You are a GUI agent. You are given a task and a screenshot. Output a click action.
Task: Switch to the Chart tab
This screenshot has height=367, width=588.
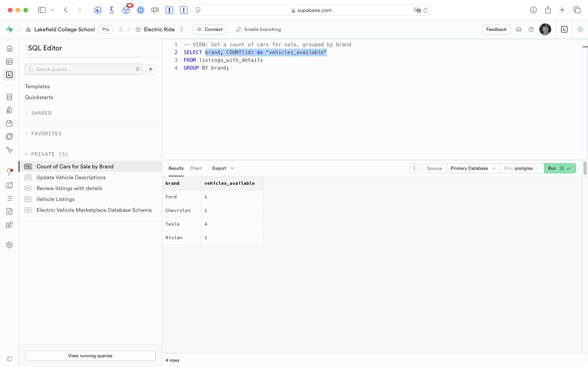[196, 168]
